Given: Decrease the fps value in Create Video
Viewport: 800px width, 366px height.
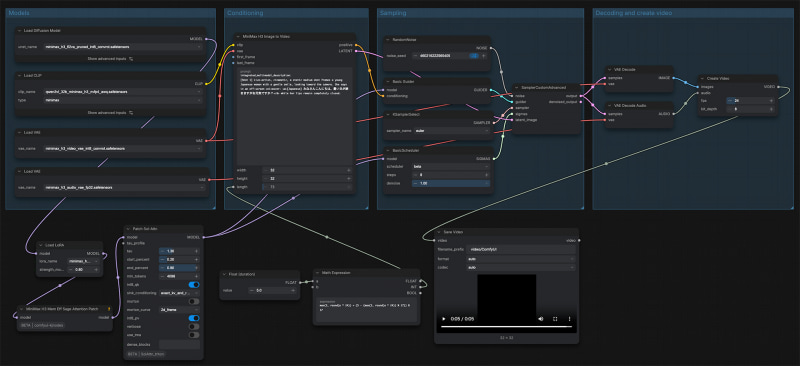Looking at the screenshot, I should [730, 101].
